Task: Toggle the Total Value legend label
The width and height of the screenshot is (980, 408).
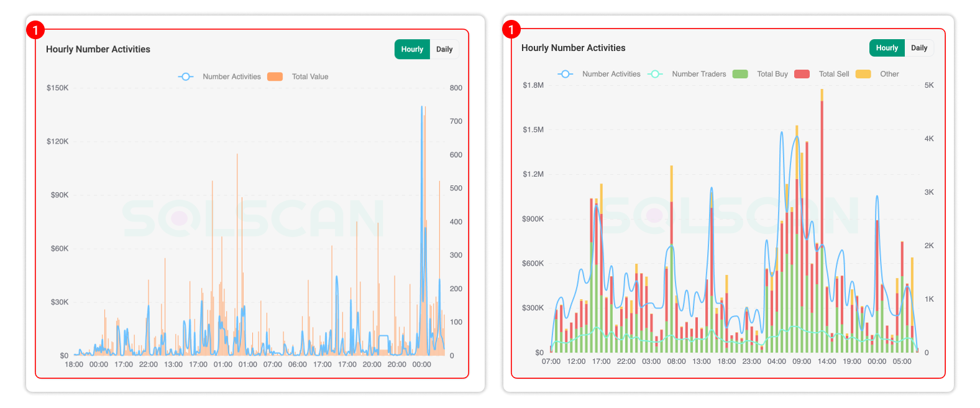Action: 310,76
